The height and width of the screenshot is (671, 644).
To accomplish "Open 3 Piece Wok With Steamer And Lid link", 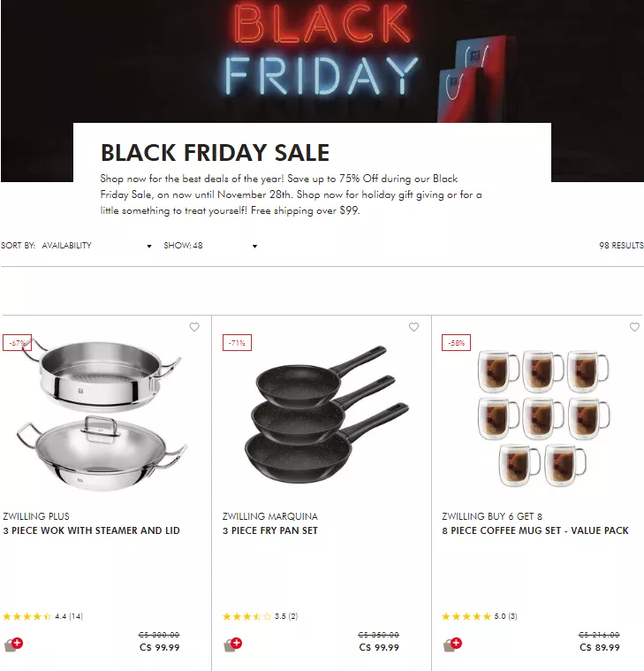I will click(92, 530).
